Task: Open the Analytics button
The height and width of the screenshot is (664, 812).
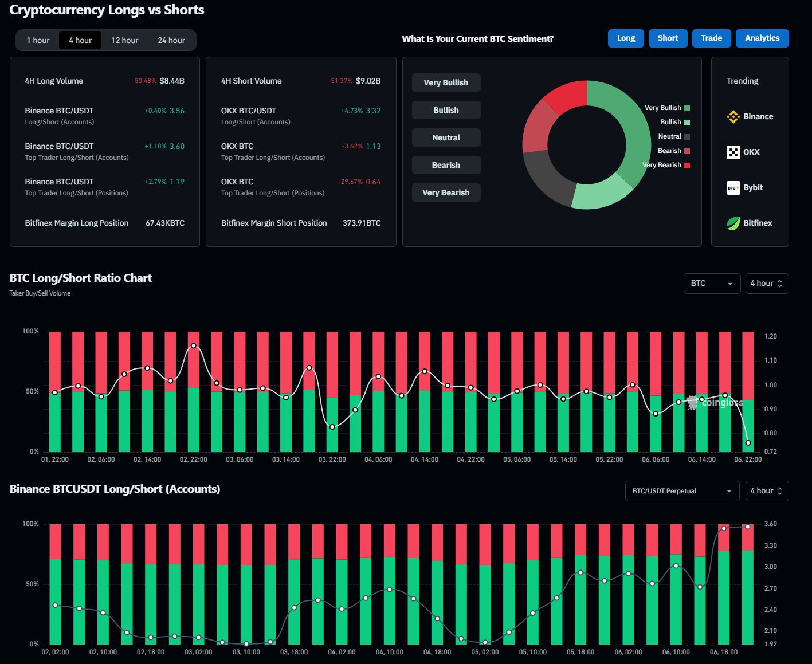Action: (x=762, y=38)
